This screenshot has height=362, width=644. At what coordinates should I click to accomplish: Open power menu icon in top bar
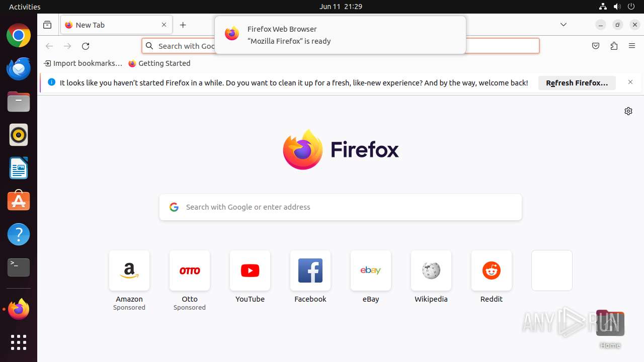(x=631, y=7)
